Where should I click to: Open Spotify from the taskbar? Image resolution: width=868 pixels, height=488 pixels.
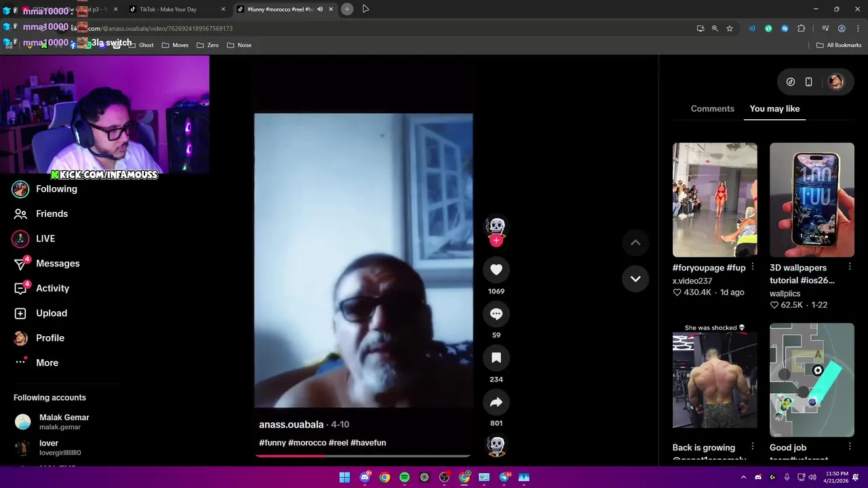click(x=404, y=478)
